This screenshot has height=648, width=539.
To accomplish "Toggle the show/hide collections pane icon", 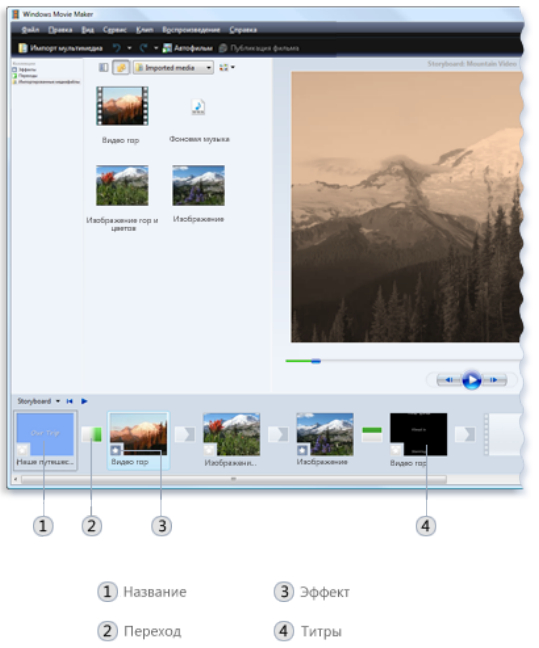I will (x=103, y=67).
